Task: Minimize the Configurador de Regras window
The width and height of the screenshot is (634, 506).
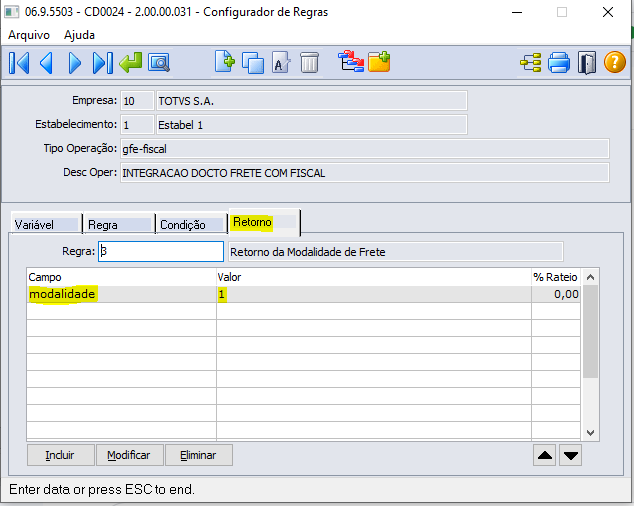Action: point(517,13)
